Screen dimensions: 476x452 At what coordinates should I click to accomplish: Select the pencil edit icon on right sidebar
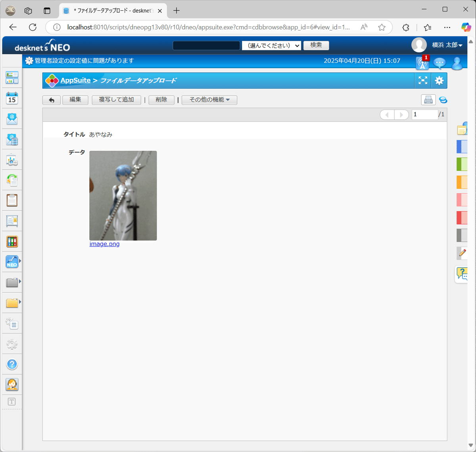[x=462, y=253]
